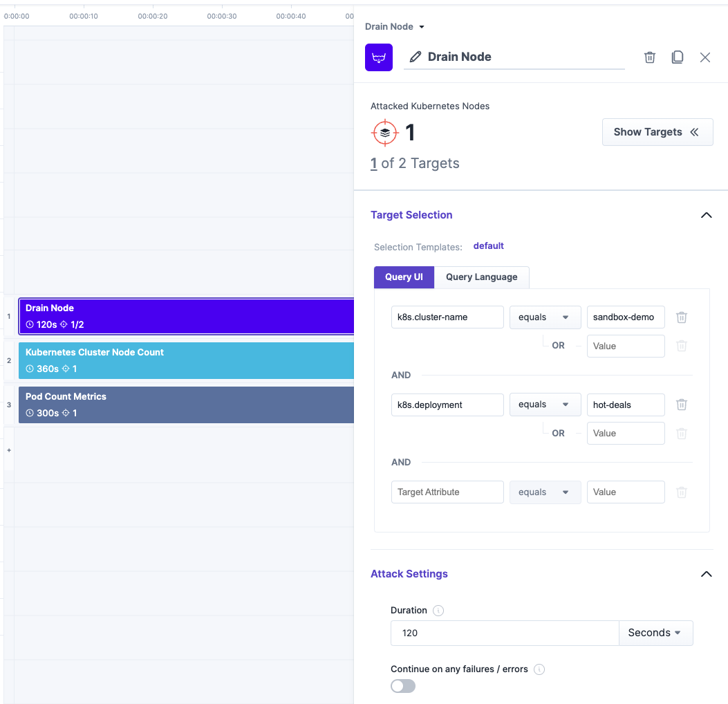Open the Duration info tooltip icon
The width and height of the screenshot is (728, 704).
coord(438,610)
